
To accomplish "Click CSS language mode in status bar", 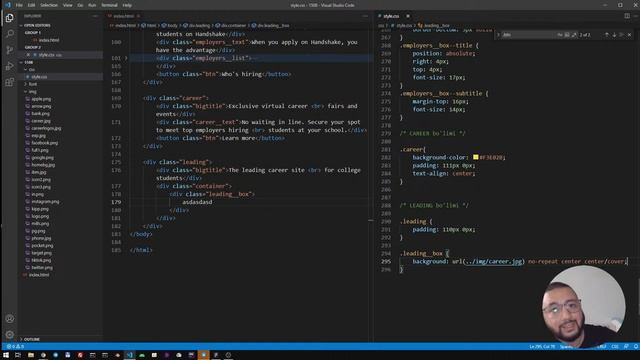I will [615, 347].
